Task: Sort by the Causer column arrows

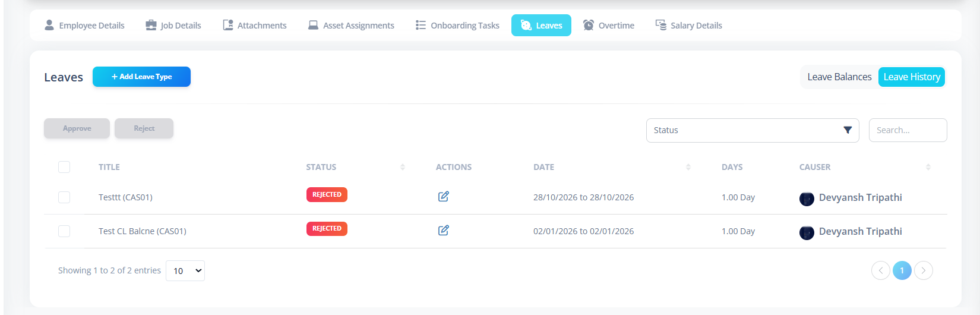Action: (x=928, y=167)
